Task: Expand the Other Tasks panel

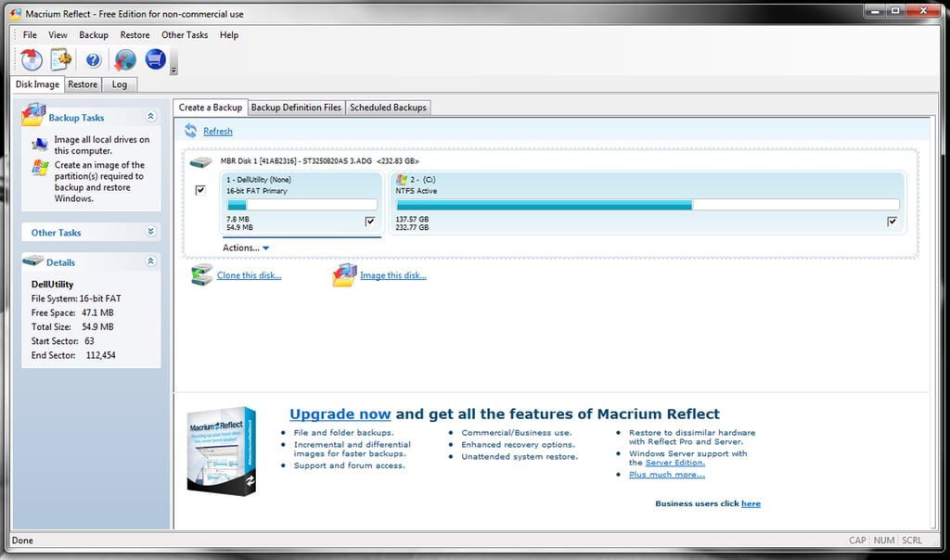Action: pos(151,231)
